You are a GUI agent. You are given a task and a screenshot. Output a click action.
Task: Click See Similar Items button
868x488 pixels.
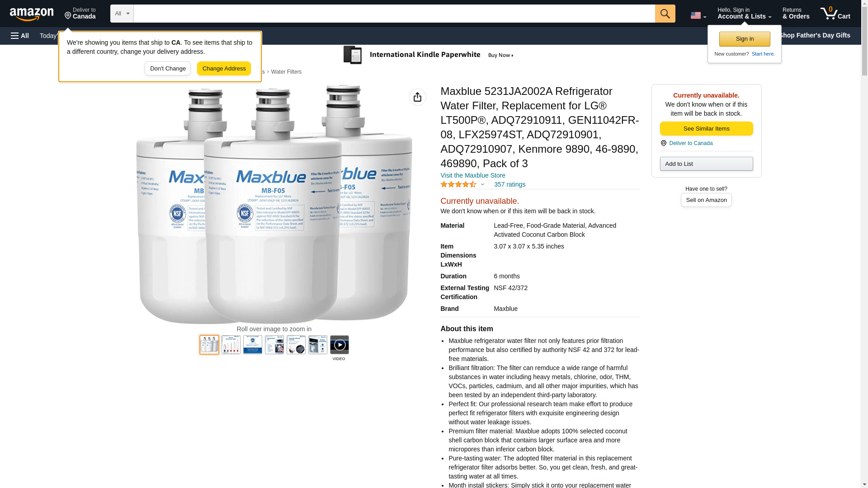[706, 129]
